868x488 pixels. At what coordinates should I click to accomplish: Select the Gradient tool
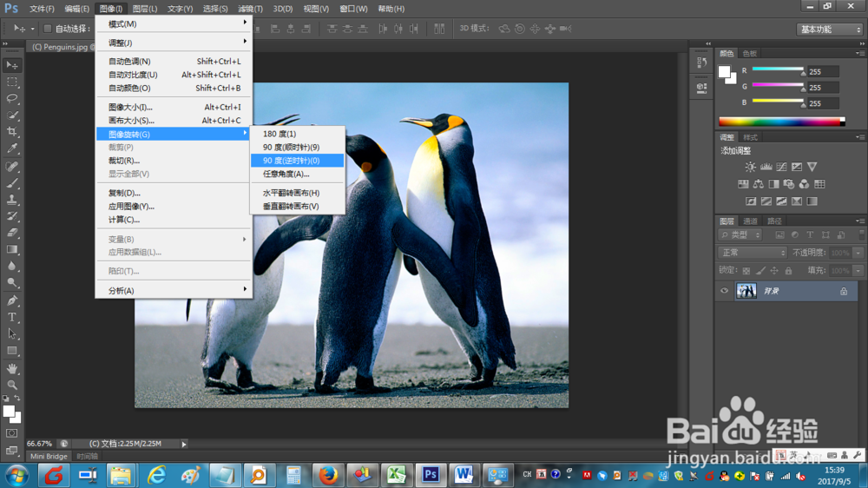click(x=11, y=250)
